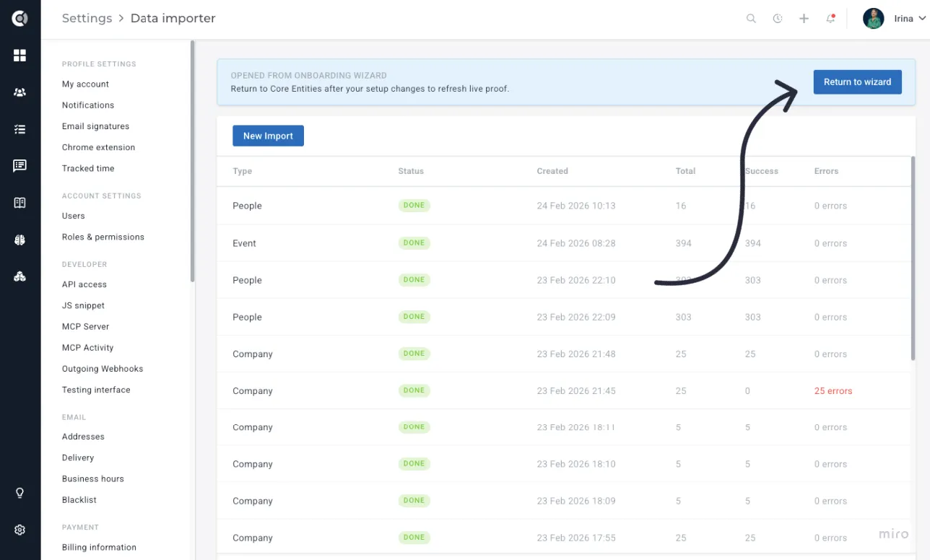The height and width of the screenshot is (560, 930).
Task: Open email Addresses settings
Action: click(83, 437)
